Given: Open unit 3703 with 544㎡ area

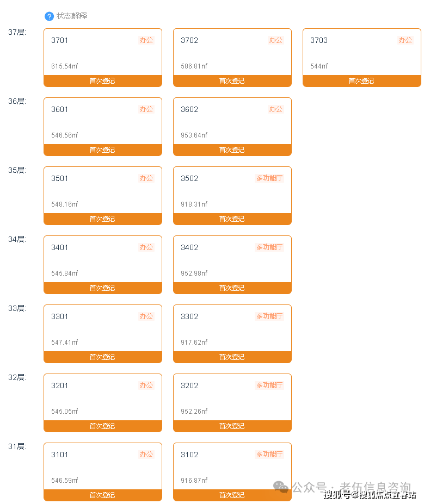Looking at the screenshot, I should click(361, 53).
